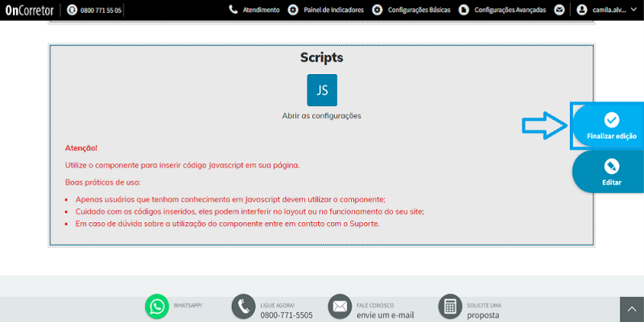Open the Fale Conosco envelope icon
644x322 pixels.
click(340, 307)
